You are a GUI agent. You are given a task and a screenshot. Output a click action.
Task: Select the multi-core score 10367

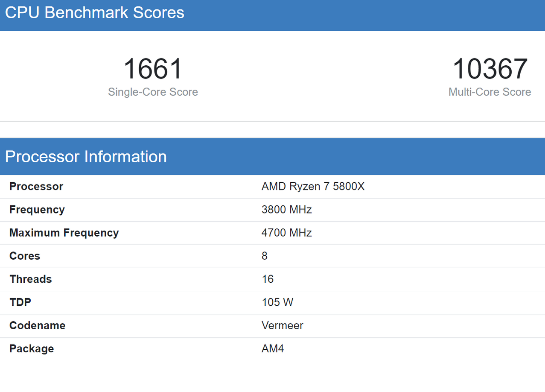coord(490,69)
